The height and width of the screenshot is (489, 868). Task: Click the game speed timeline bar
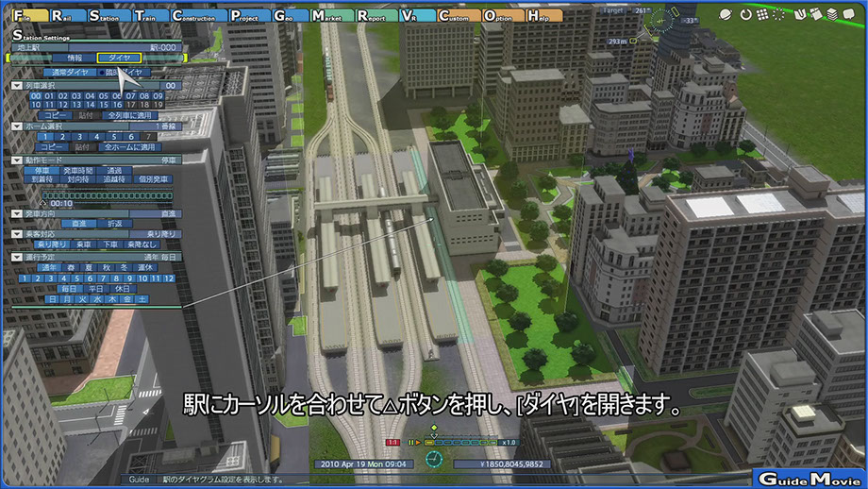coord(463,441)
